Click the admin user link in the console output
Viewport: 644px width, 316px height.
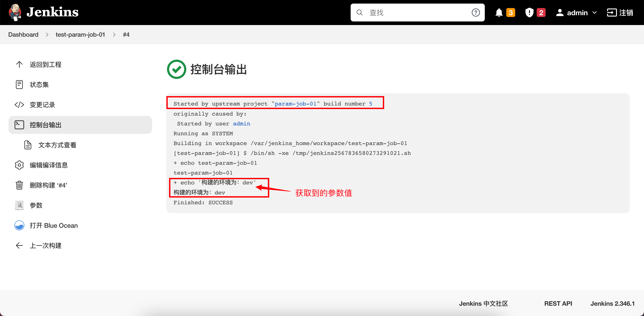coord(241,124)
